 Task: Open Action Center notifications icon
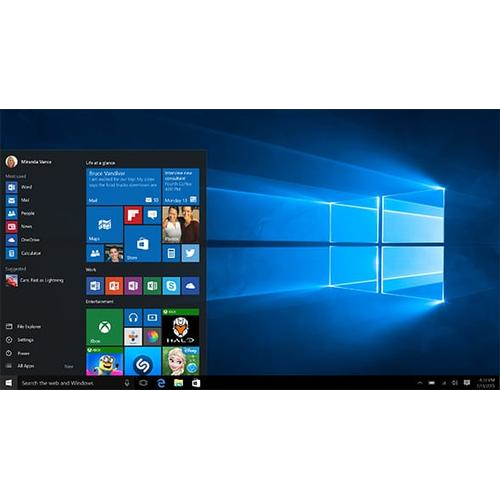tap(467, 383)
